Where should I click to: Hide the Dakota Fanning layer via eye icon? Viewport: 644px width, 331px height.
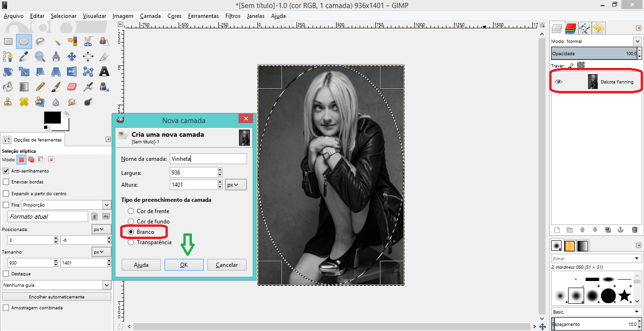[x=559, y=82]
